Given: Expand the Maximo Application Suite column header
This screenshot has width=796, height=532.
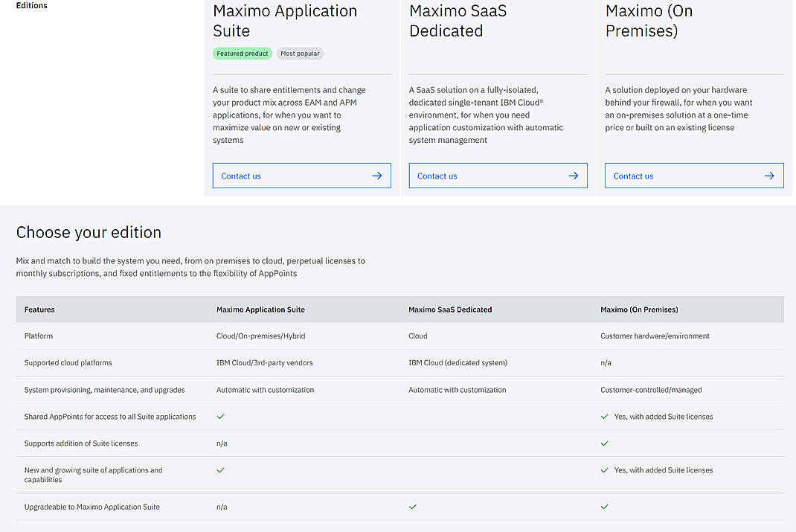Looking at the screenshot, I should point(261,310).
